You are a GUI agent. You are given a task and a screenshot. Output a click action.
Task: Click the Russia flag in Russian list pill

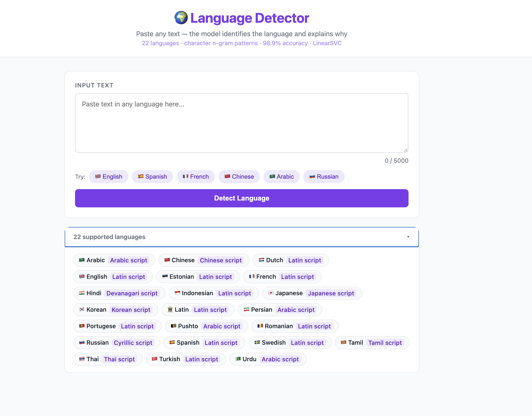point(82,343)
